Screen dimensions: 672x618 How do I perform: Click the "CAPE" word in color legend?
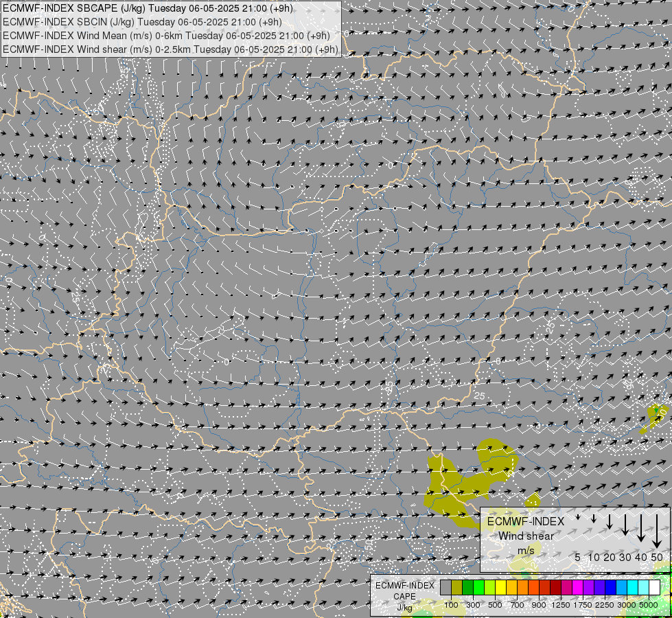[x=404, y=596]
